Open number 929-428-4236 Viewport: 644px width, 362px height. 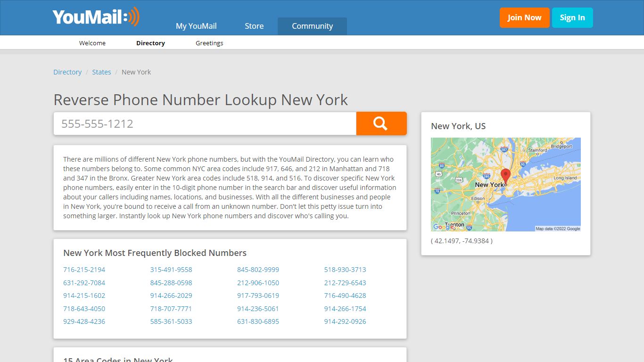[x=84, y=321]
